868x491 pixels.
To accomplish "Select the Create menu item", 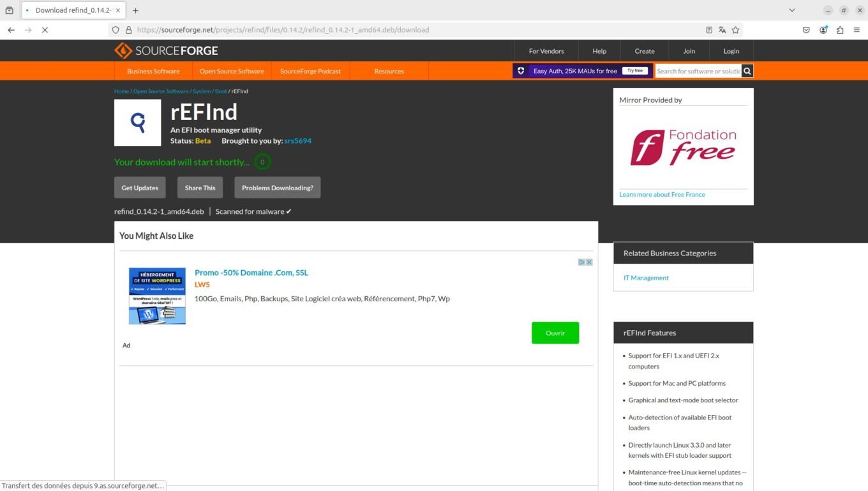I will [645, 51].
